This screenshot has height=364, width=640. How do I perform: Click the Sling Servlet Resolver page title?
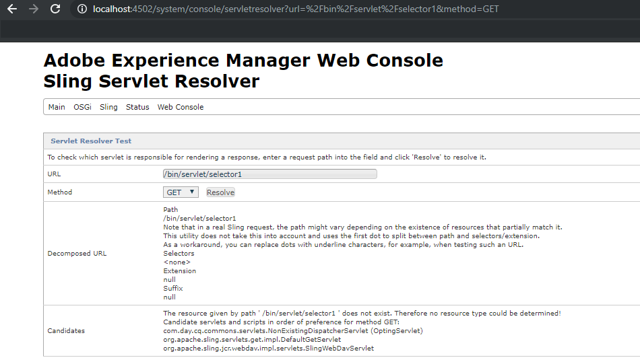(x=152, y=81)
